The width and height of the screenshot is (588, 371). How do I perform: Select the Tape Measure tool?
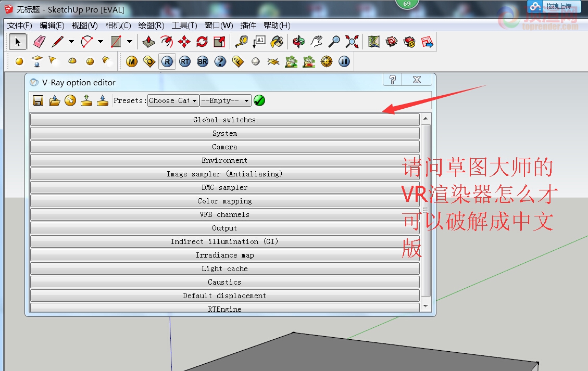point(242,42)
